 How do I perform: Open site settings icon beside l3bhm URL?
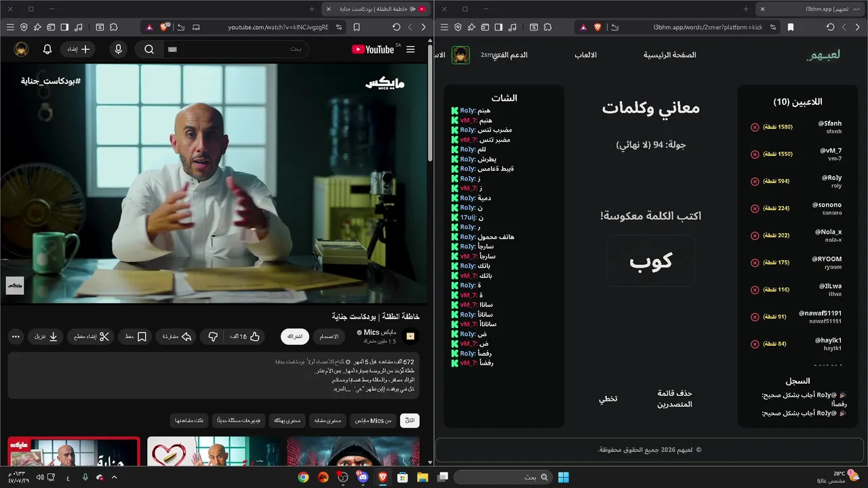(x=774, y=27)
